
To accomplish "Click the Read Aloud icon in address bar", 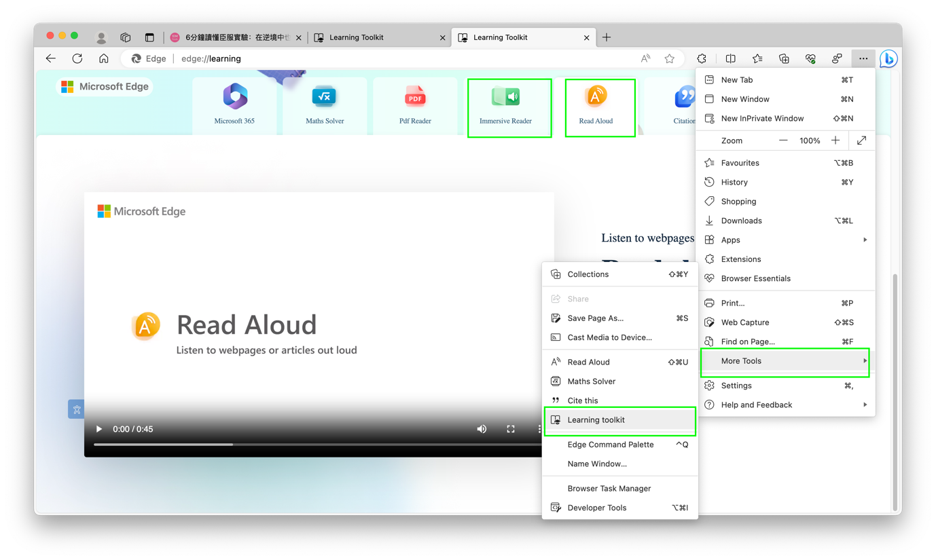I will (645, 59).
